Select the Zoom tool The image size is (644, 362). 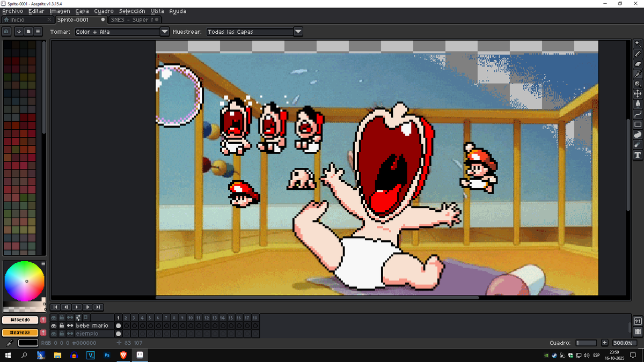[638, 84]
